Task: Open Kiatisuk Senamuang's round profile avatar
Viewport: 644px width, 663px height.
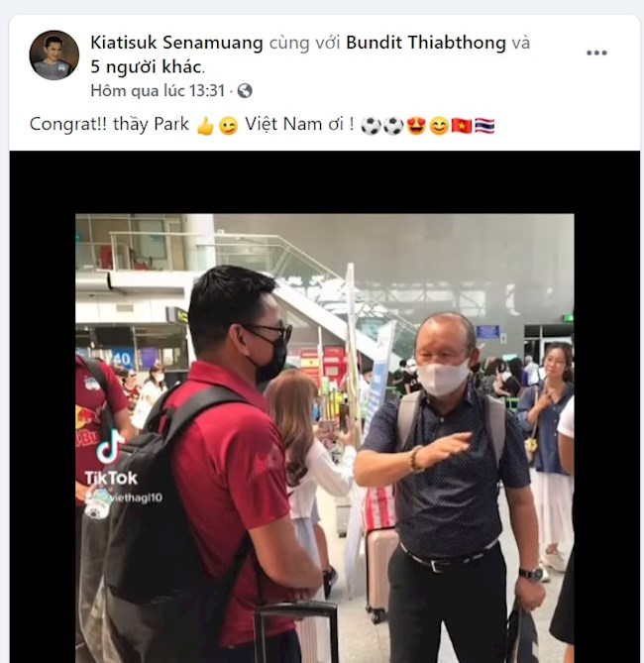Action: (54, 55)
